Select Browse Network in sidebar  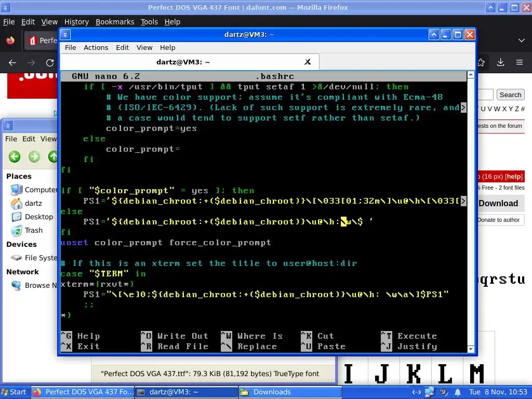click(x=34, y=285)
